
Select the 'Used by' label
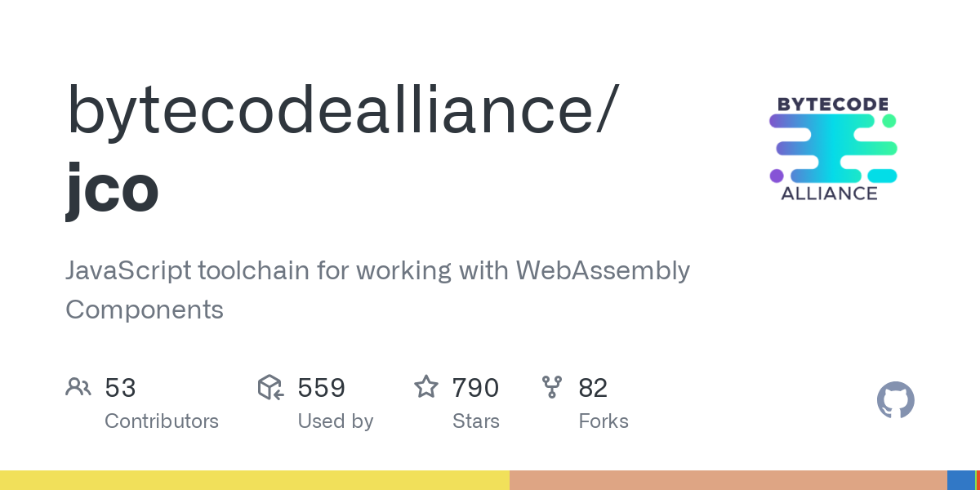pos(336,421)
